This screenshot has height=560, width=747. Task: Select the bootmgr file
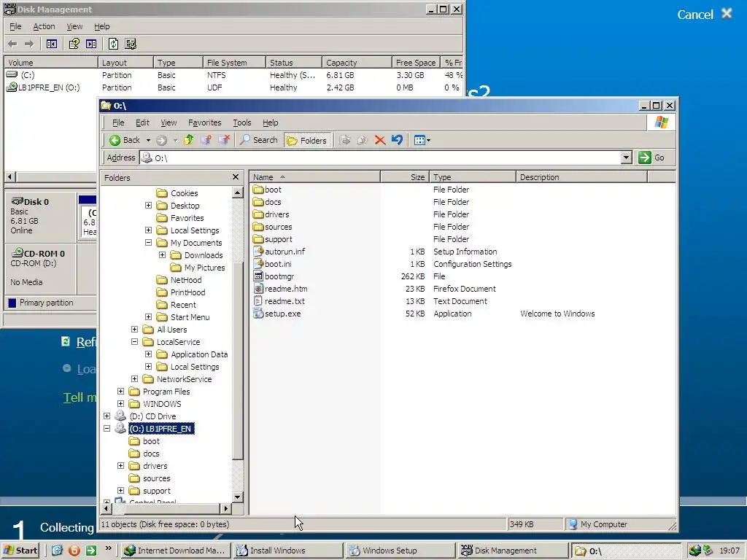click(279, 276)
